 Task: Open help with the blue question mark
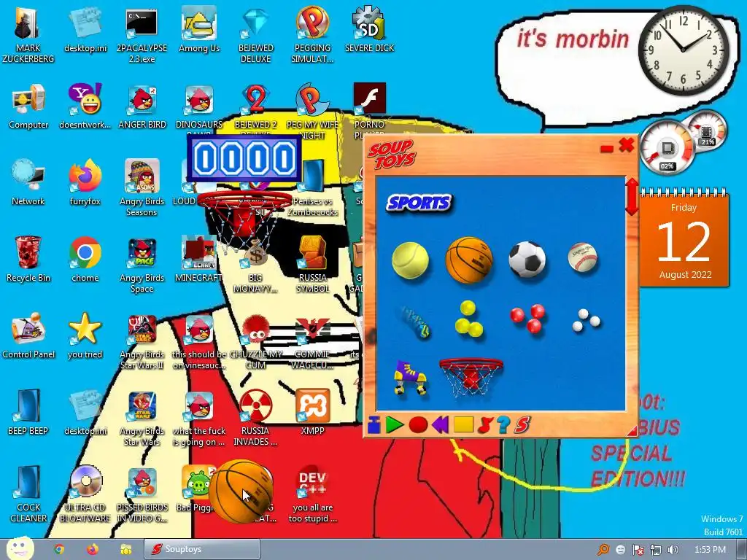point(503,425)
